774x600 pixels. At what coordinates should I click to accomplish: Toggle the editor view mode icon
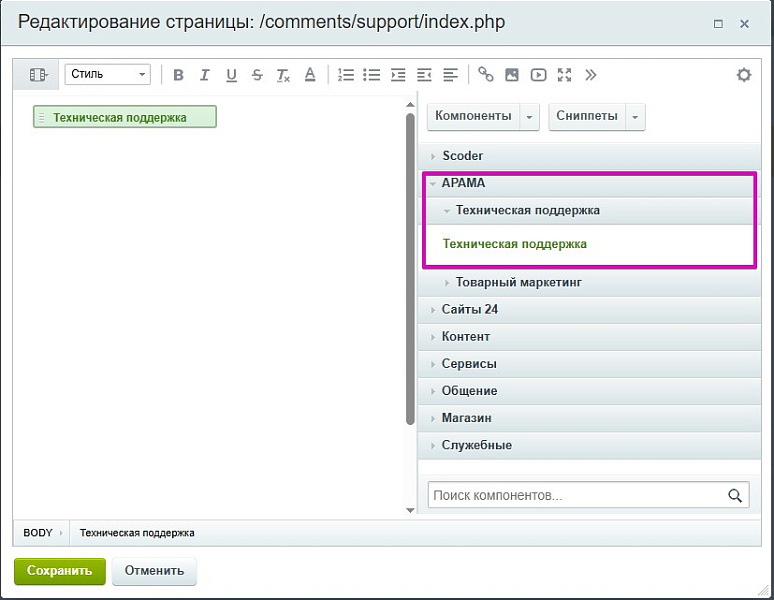tap(39, 75)
